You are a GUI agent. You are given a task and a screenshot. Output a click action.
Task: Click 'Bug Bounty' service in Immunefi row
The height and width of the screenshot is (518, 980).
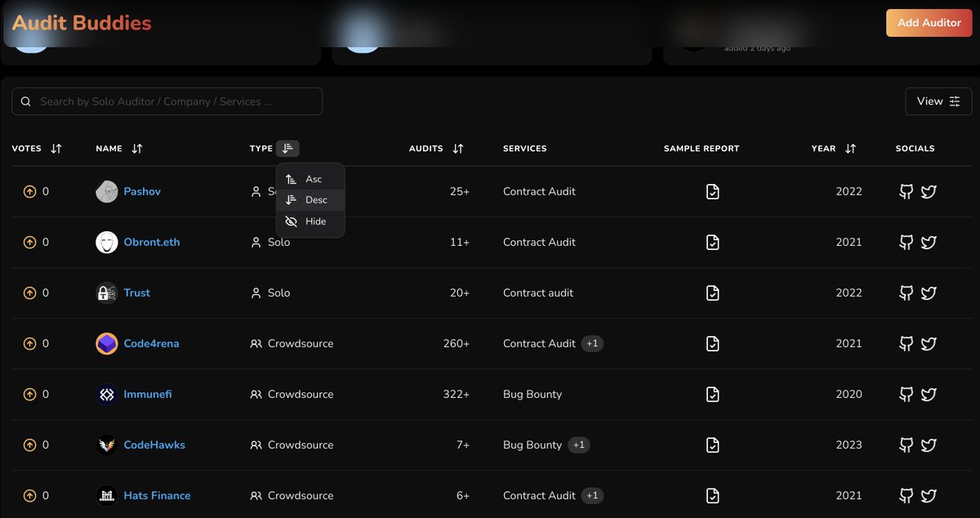pyautogui.click(x=532, y=395)
